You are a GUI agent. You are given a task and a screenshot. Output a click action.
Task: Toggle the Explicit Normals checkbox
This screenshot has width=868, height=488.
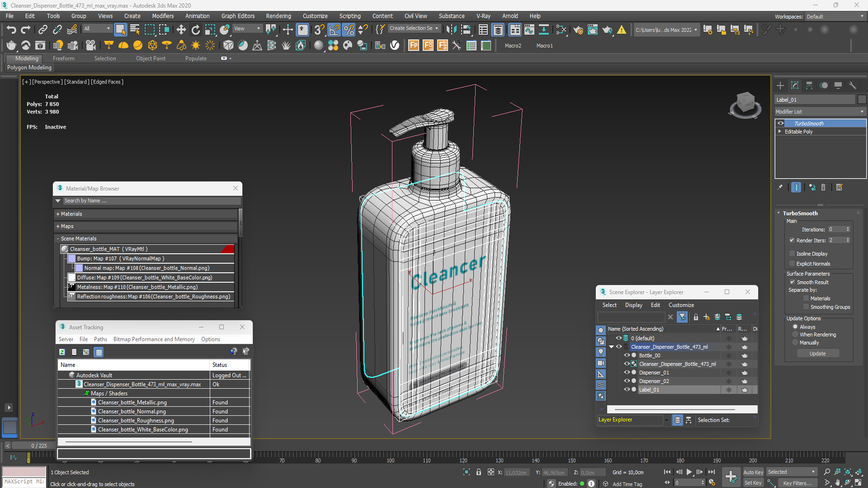point(792,263)
